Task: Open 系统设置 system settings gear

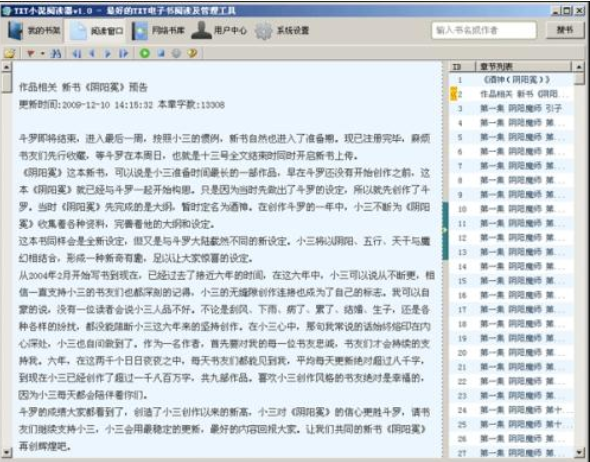Action: (x=281, y=30)
